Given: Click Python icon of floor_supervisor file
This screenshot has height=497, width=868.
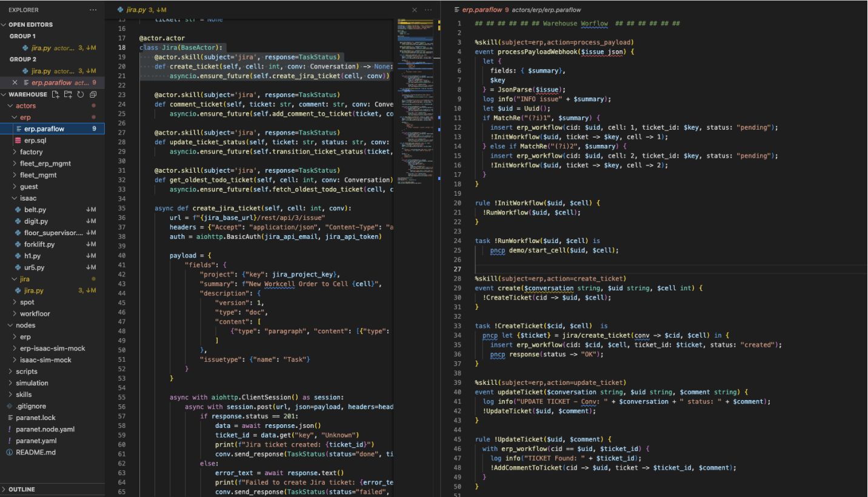Looking at the screenshot, I should (18, 233).
